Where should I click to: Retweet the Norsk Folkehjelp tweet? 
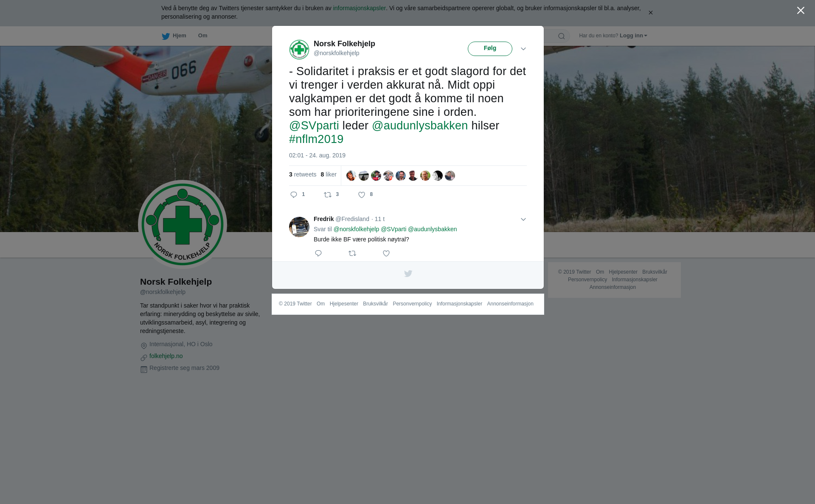[328, 195]
